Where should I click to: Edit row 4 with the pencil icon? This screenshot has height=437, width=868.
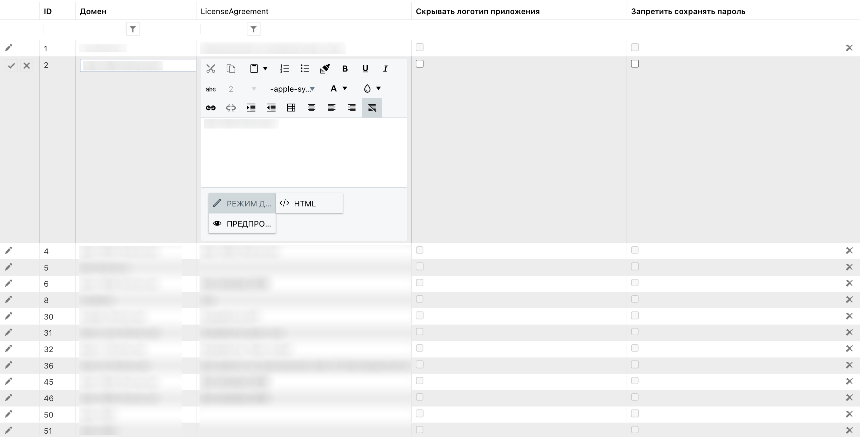coord(9,251)
